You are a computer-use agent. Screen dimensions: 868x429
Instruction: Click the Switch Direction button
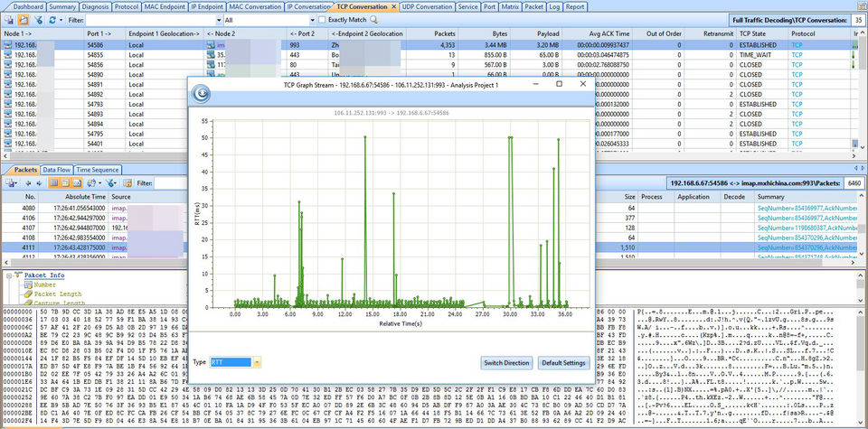coord(506,362)
